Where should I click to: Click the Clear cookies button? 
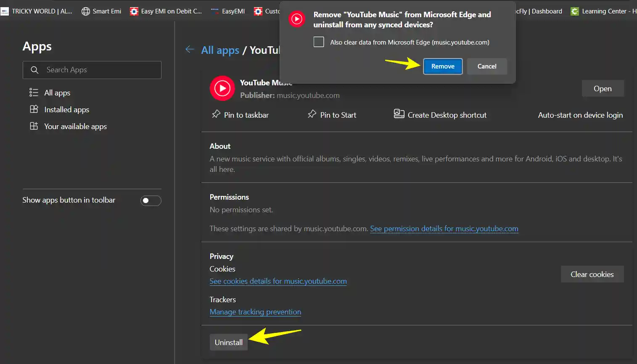click(592, 274)
